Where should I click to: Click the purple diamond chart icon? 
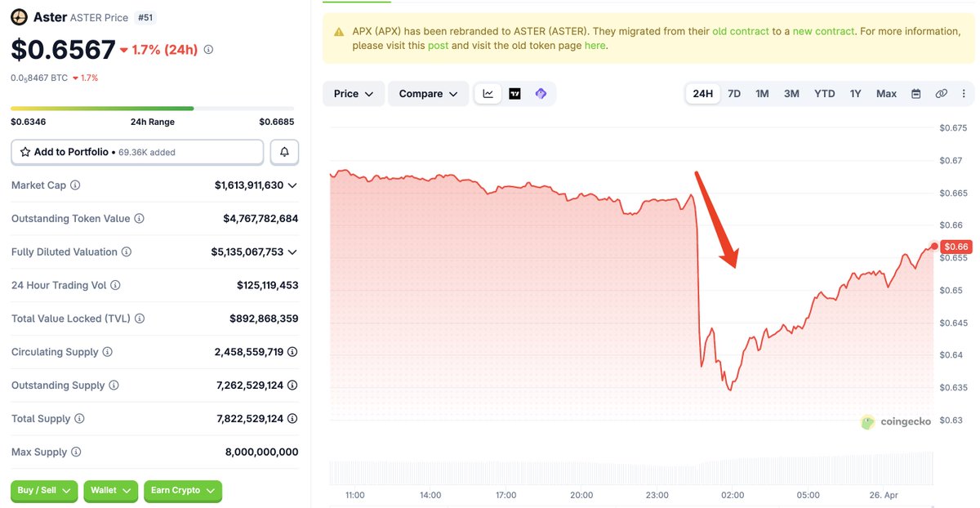(541, 94)
